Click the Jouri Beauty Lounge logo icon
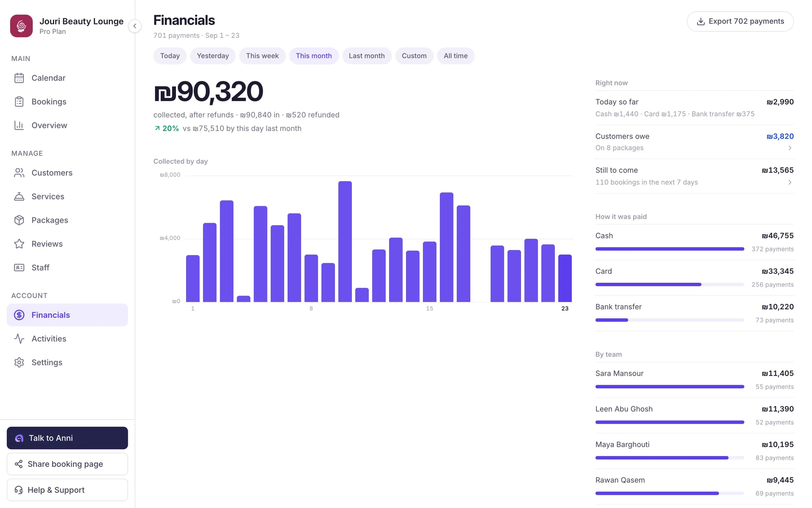 pos(21,26)
